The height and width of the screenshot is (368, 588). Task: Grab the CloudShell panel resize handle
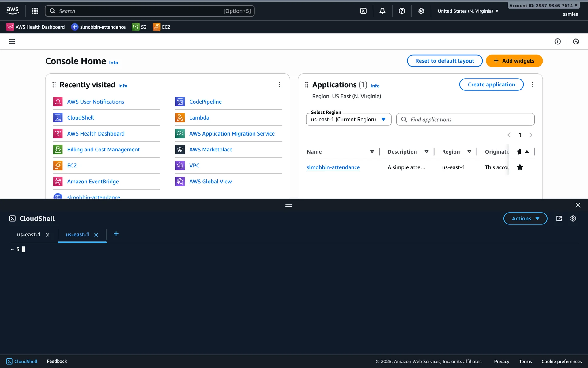coord(288,205)
